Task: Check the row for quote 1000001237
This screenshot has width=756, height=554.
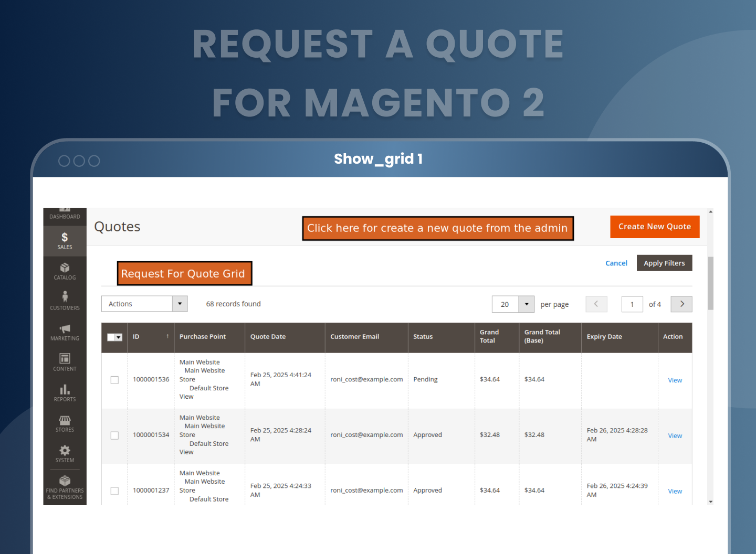Action: [x=114, y=491]
